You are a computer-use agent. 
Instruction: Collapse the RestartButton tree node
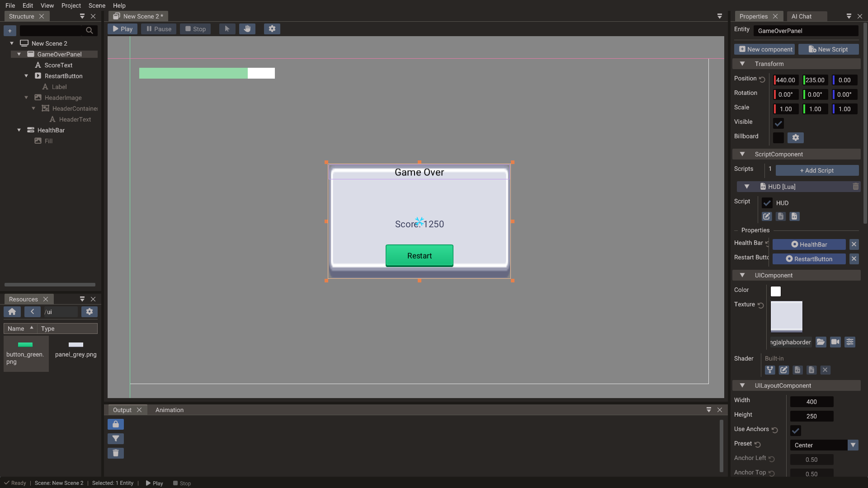click(26, 76)
